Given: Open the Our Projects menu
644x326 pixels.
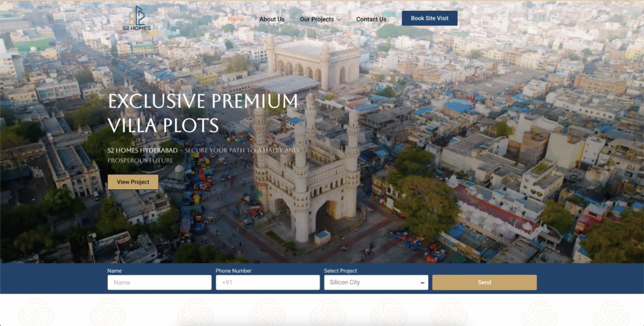Looking at the screenshot, I should coord(316,19).
